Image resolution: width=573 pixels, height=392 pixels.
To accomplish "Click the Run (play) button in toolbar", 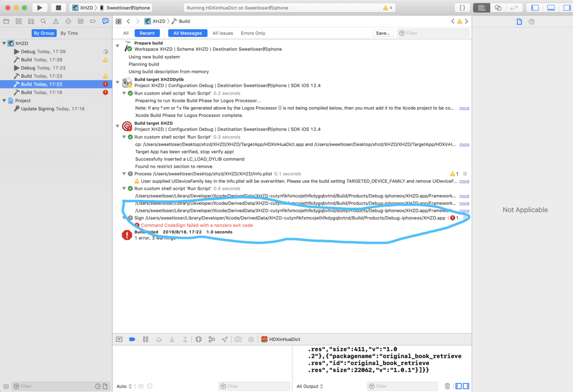I will tap(40, 8).
